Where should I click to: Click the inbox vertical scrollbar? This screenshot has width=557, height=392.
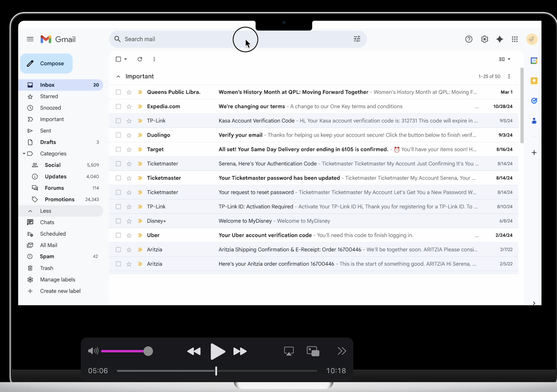point(522,105)
